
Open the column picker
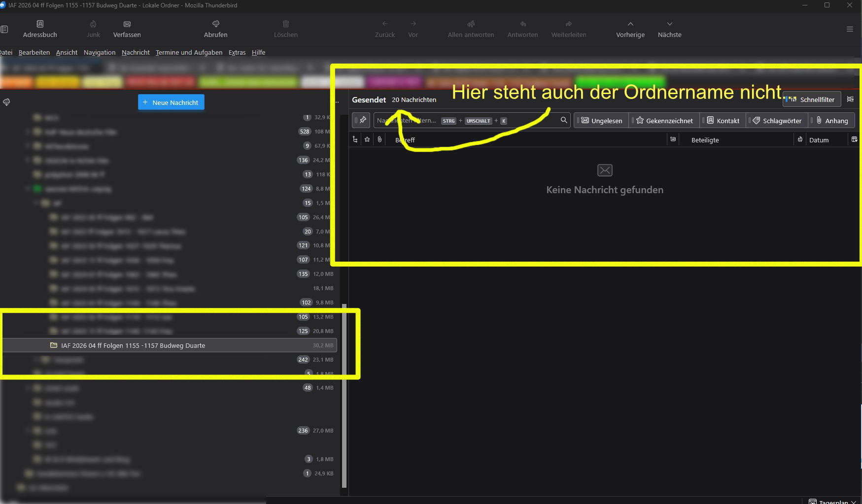(854, 140)
